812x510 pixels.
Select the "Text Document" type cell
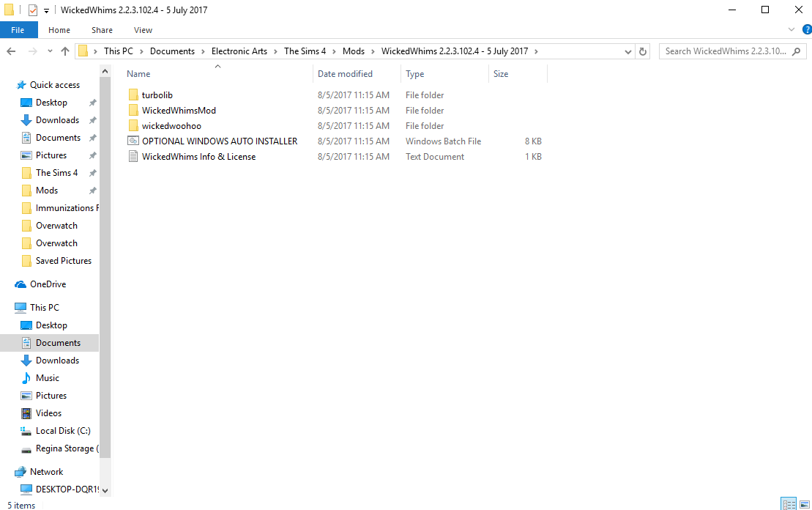[434, 157]
